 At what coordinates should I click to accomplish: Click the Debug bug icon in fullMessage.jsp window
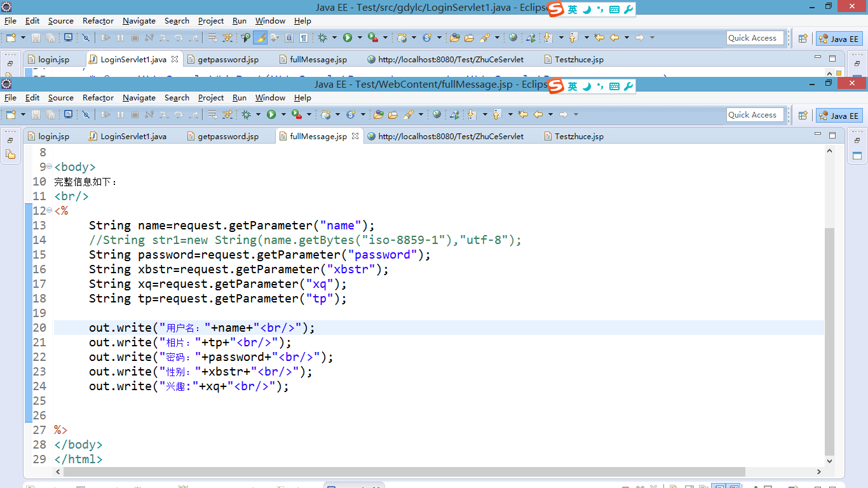click(x=246, y=114)
